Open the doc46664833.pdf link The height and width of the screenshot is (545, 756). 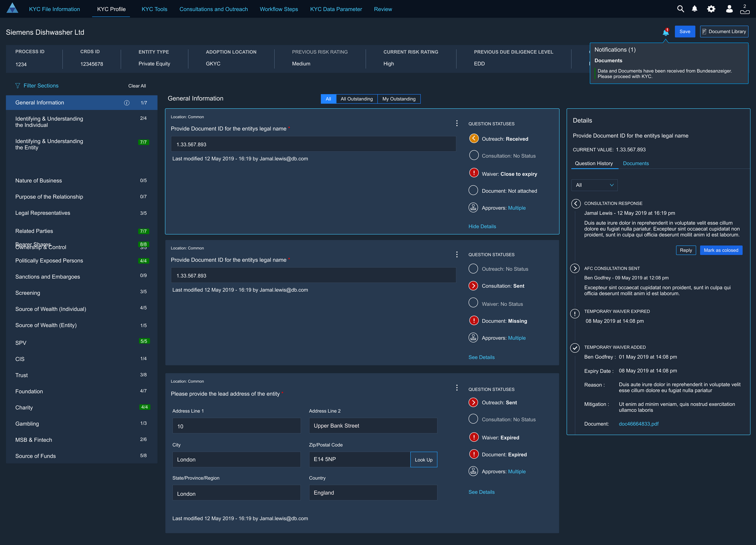point(638,424)
